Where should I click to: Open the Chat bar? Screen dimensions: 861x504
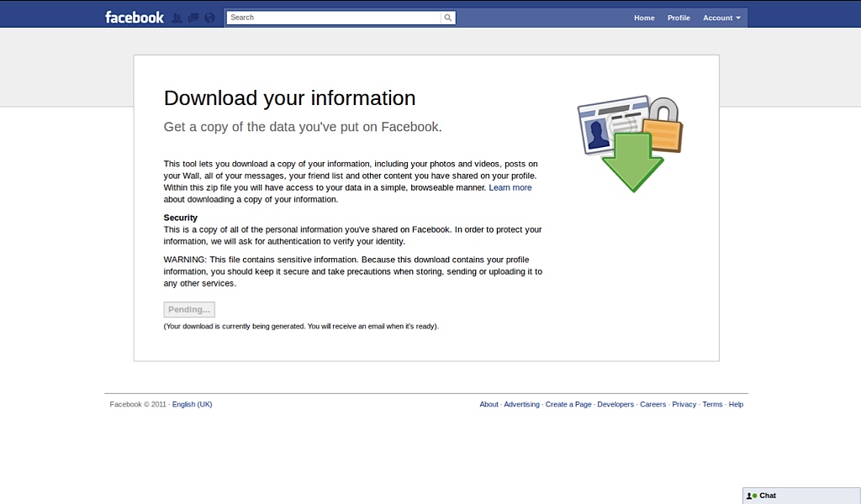pyautogui.click(x=801, y=496)
